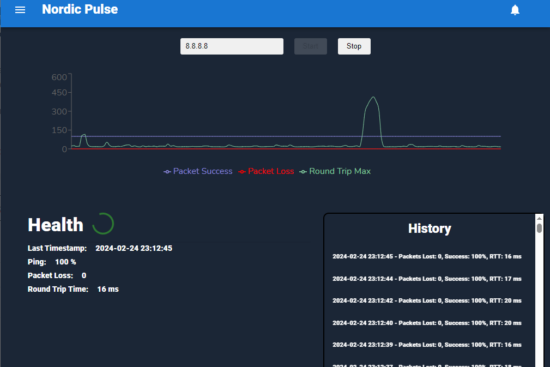This screenshot has height=367, width=550.
Task: Click the Packet Loss value 0
Action: 84,276
